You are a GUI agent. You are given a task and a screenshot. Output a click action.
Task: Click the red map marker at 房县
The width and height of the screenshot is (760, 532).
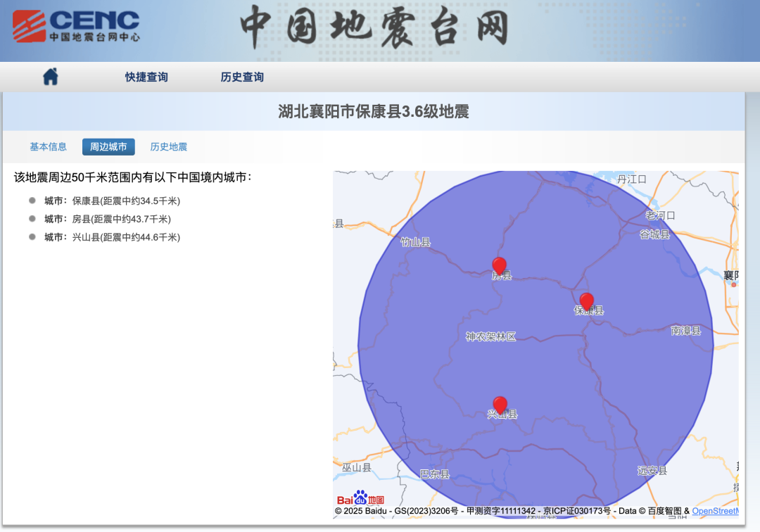499,266
